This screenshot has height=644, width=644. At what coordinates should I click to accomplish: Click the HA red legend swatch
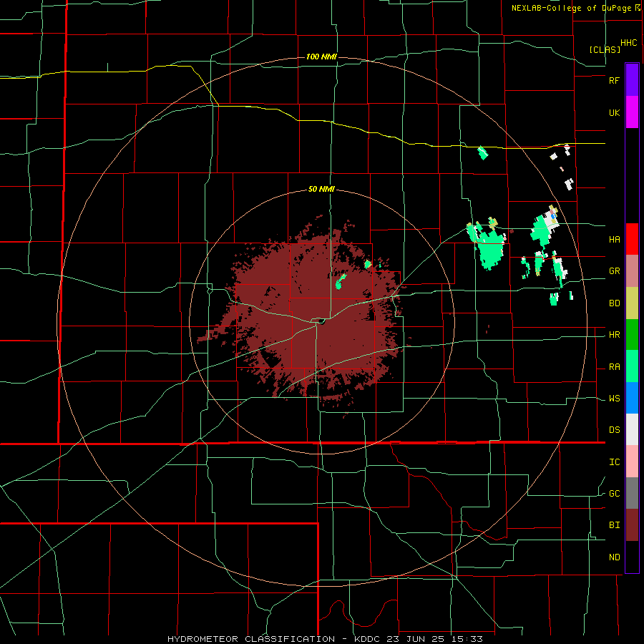click(x=632, y=239)
